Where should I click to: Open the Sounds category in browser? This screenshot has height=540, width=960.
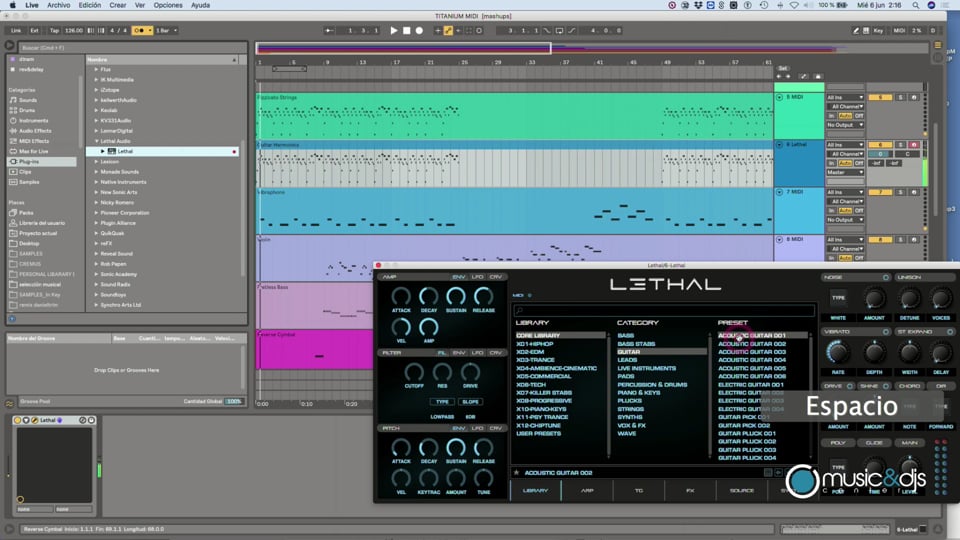click(x=28, y=100)
